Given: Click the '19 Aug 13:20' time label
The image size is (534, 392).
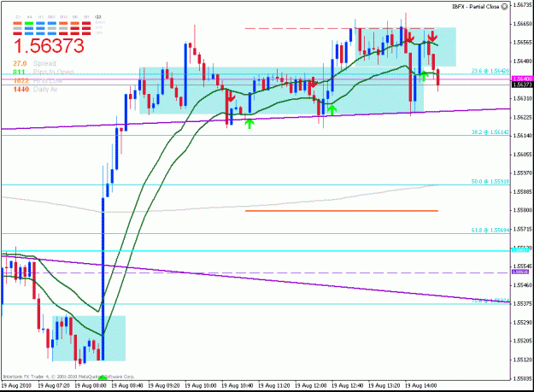Looking at the screenshot, I should click(384, 385).
